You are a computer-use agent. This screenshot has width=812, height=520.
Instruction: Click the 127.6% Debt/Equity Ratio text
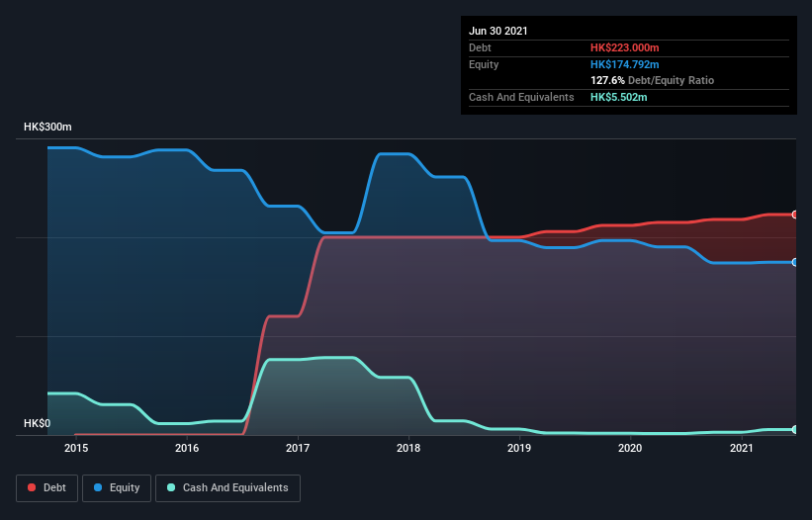coord(652,81)
